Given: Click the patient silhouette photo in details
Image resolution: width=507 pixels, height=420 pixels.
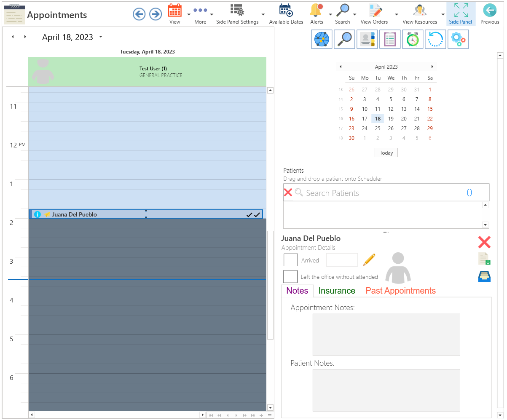Looking at the screenshot, I should pyautogui.click(x=398, y=268).
